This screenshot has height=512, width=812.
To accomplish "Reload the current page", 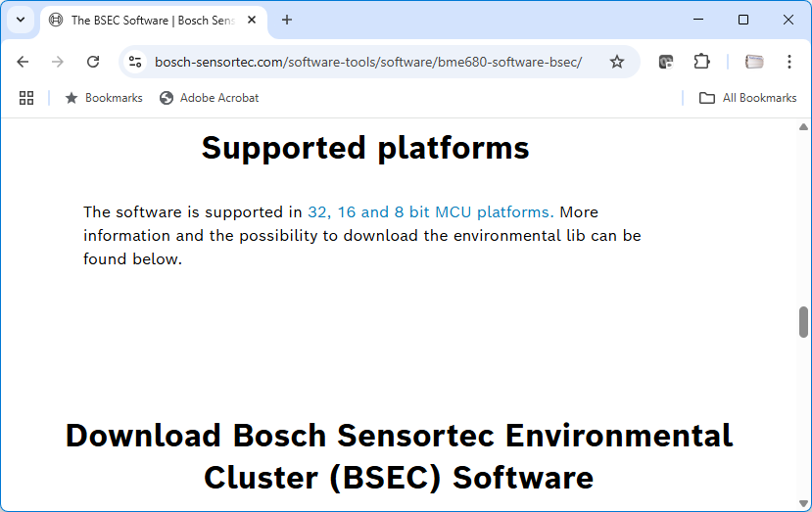I will [x=93, y=62].
